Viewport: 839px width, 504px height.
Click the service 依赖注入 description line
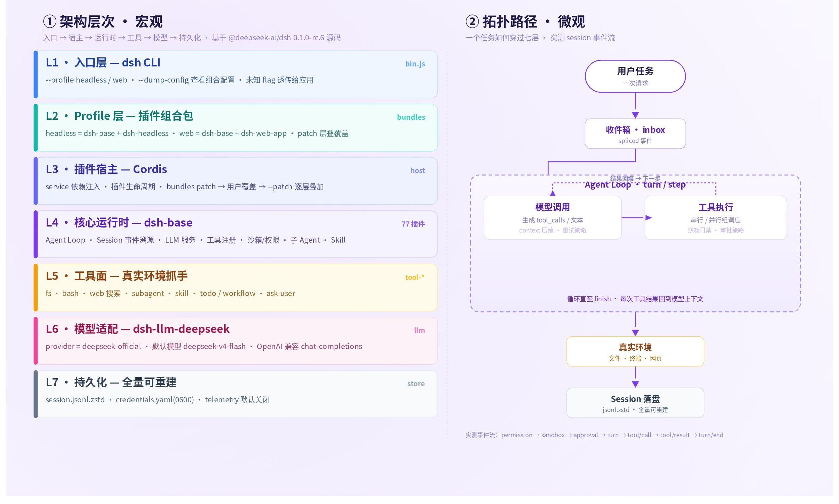tap(185, 187)
